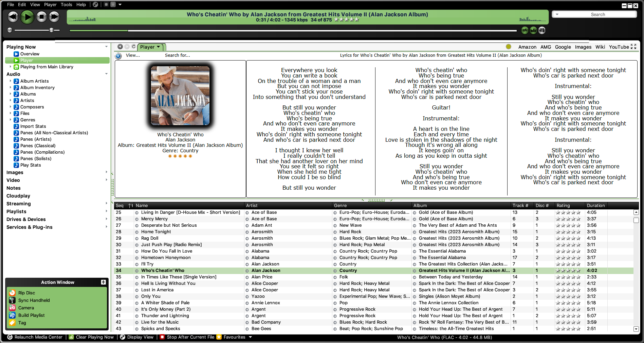Click the Tag action icon
This screenshot has height=343, width=644.
12,323
